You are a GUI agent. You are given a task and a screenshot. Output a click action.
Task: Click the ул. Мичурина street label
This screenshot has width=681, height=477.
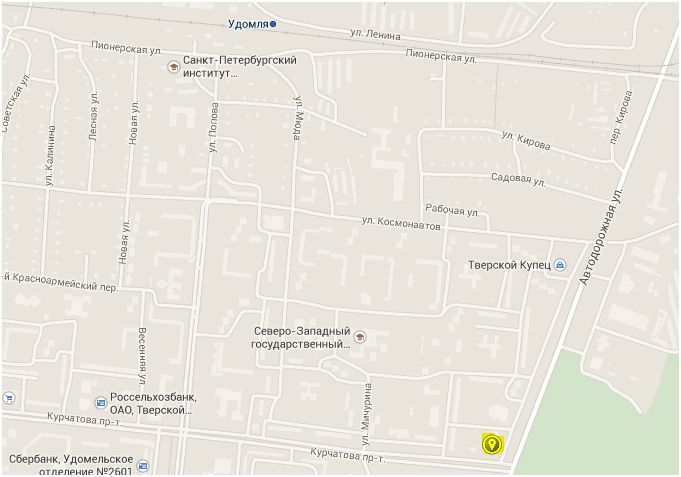(x=366, y=414)
